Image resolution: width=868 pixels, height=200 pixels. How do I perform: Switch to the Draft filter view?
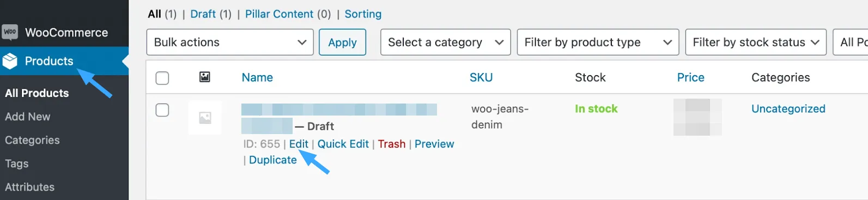tap(203, 14)
